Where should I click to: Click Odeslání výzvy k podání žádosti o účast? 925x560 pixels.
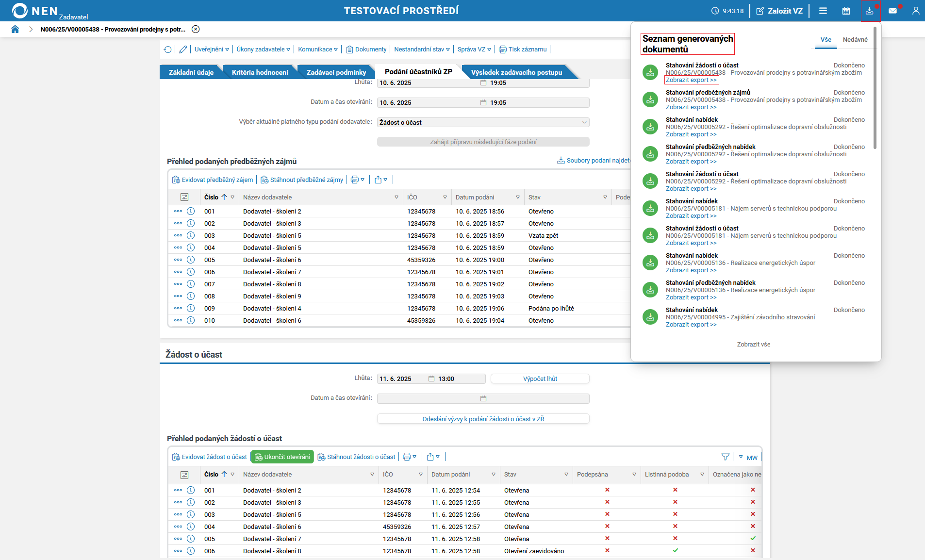click(x=483, y=419)
